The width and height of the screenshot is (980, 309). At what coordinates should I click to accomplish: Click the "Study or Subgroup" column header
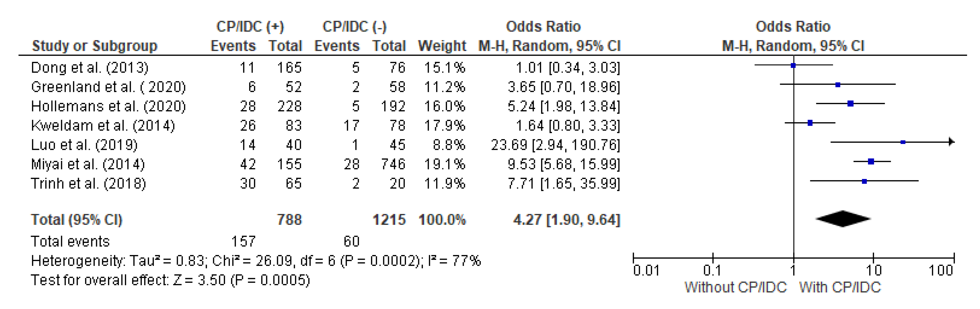click(x=94, y=46)
